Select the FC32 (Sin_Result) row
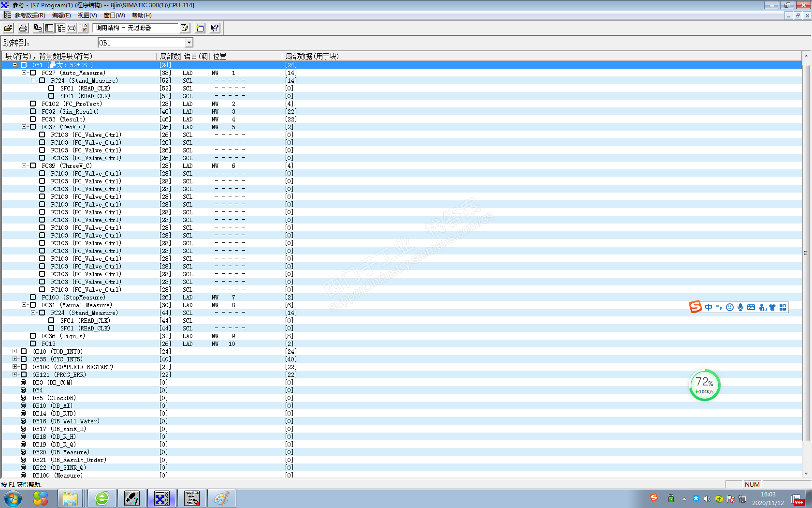Image resolution: width=812 pixels, height=508 pixels. pos(402,111)
